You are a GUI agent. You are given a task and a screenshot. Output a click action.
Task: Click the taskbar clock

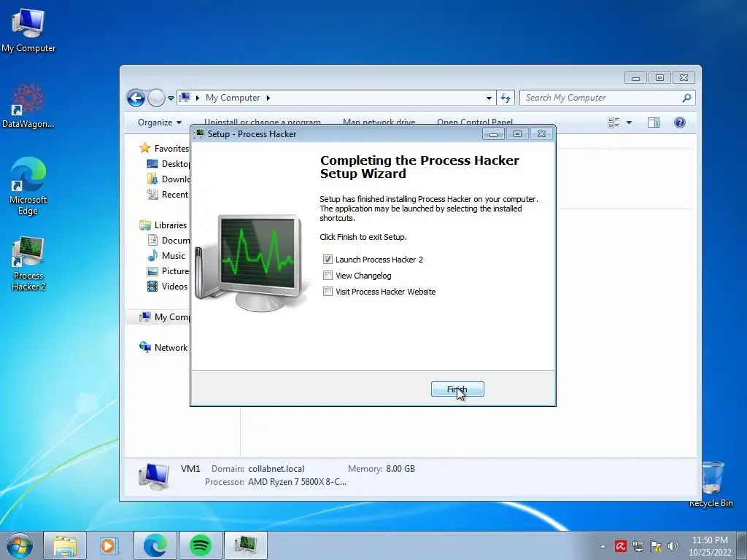click(x=710, y=546)
